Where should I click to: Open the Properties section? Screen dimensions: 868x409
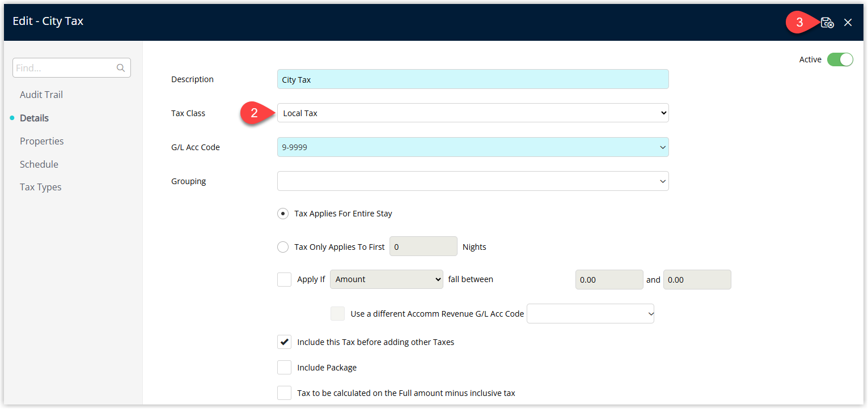[42, 141]
